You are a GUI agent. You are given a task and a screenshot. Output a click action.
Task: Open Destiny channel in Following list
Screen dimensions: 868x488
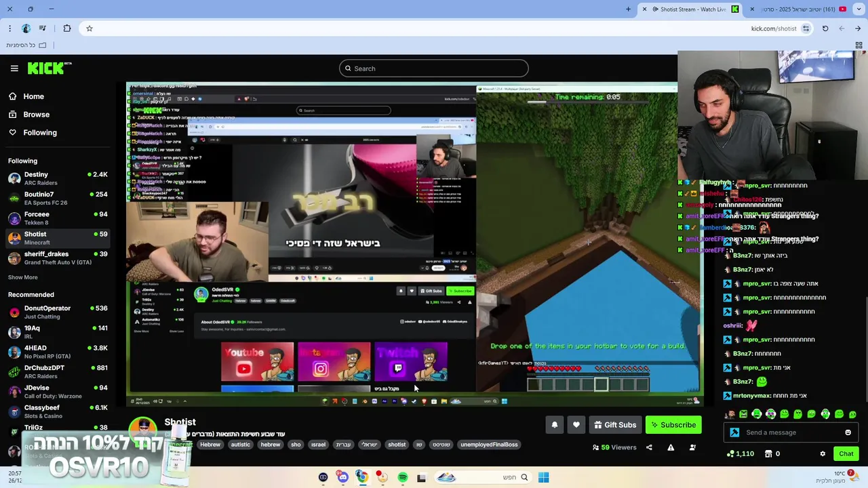[58, 178]
